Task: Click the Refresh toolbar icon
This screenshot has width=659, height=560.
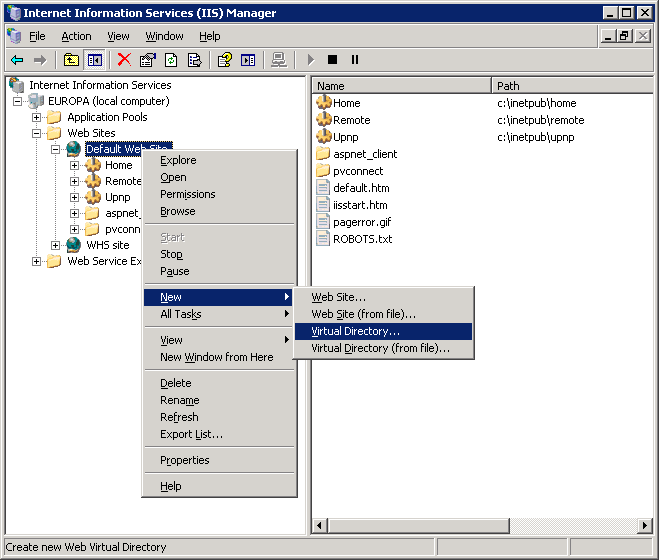Action: pos(171,60)
